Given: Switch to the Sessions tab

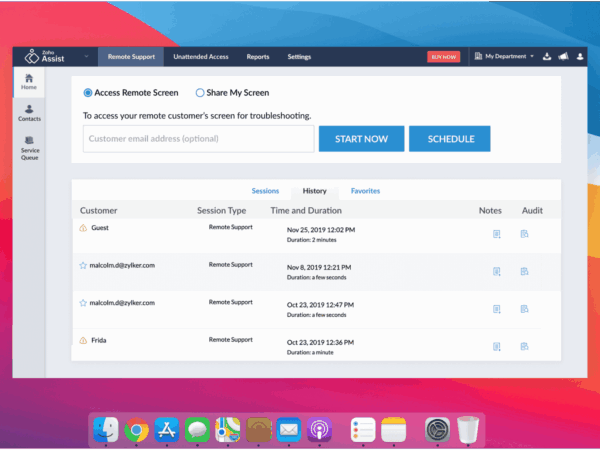Looking at the screenshot, I should 265,191.
